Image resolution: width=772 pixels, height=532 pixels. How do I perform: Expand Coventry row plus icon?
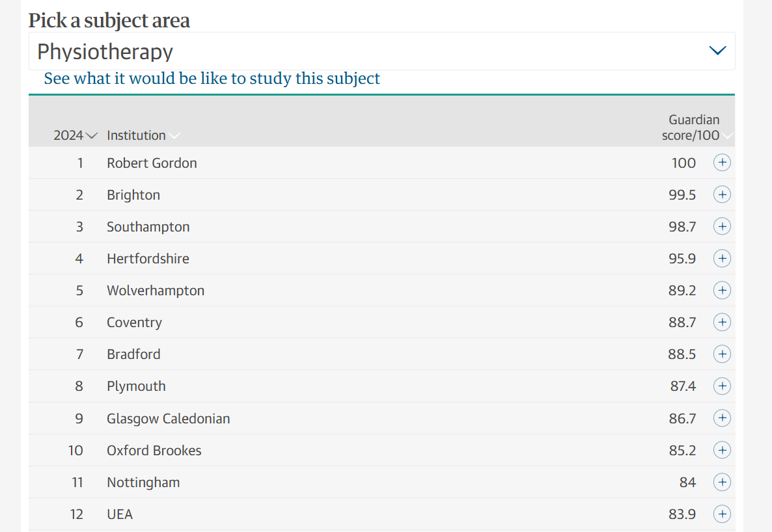tap(722, 322)
